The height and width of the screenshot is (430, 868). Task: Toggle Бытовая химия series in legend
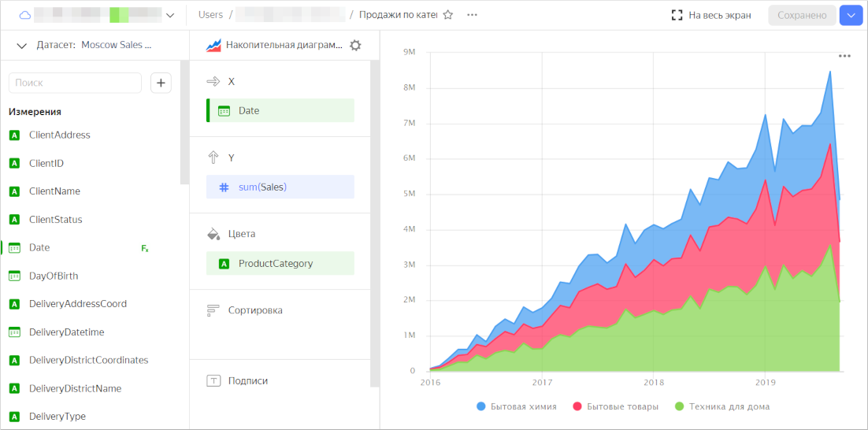[516, 406]
